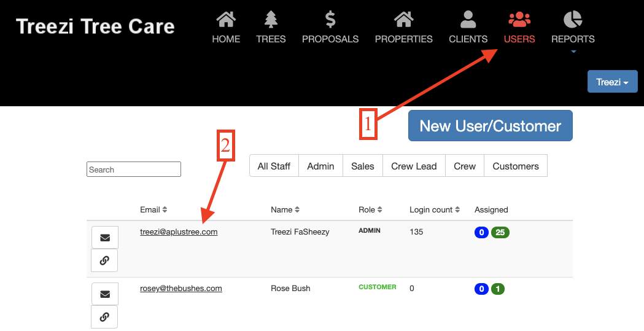Viewport: 644px width, 331px height.
Task: Click envelope icon for Rose Bush row
Action: pos(105,294)
